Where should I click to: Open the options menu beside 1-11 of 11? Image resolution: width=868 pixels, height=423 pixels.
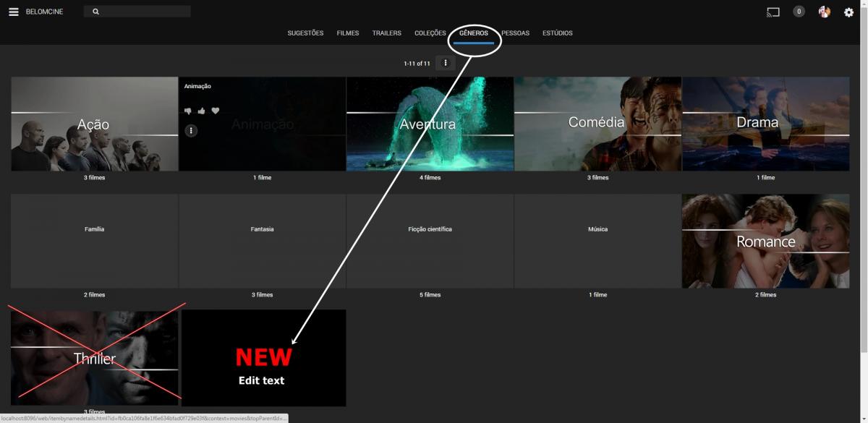click(x=446, y=63)
